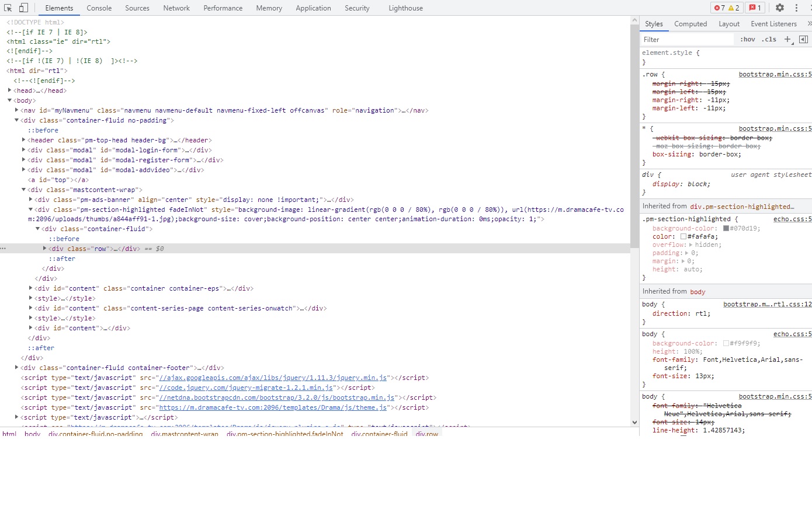812x506 pixels.
Task: Open the Event Listeners tab
Action: click(773, 23)
